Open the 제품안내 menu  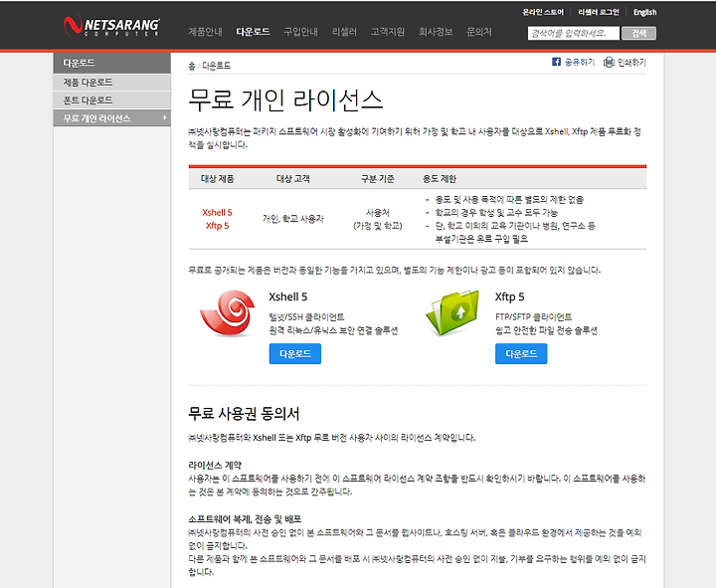[205, 32]
